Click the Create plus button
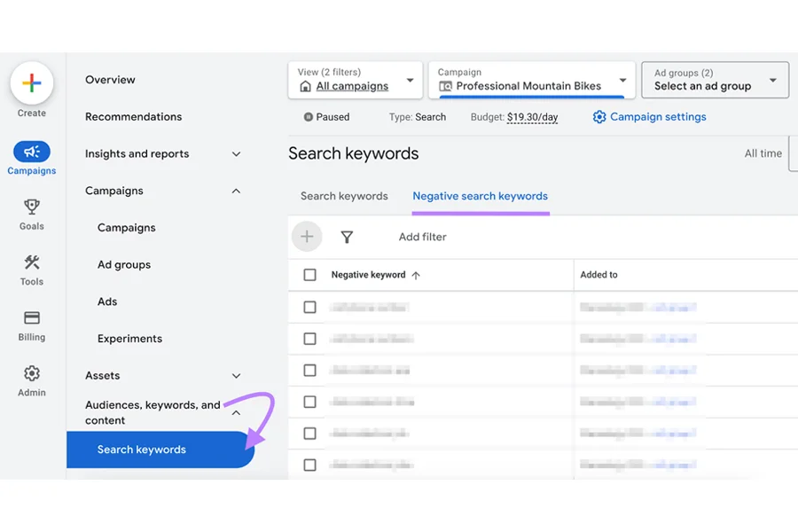 click(x=32, y=83)
